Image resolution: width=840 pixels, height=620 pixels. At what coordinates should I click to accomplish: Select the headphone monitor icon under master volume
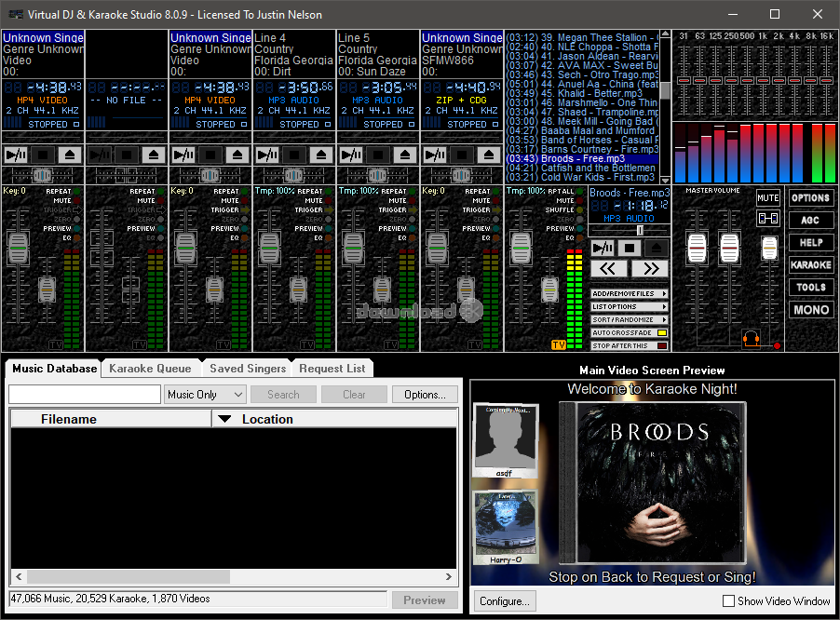click(x=752, y=338)
